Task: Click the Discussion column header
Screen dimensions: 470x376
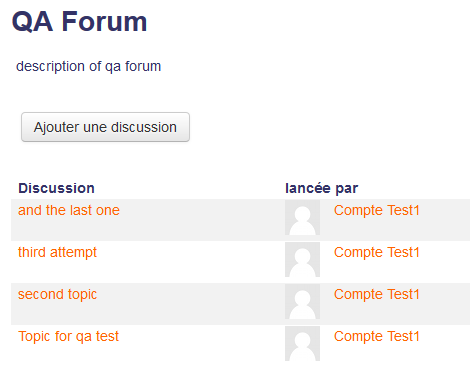Action: pos(56,188)
